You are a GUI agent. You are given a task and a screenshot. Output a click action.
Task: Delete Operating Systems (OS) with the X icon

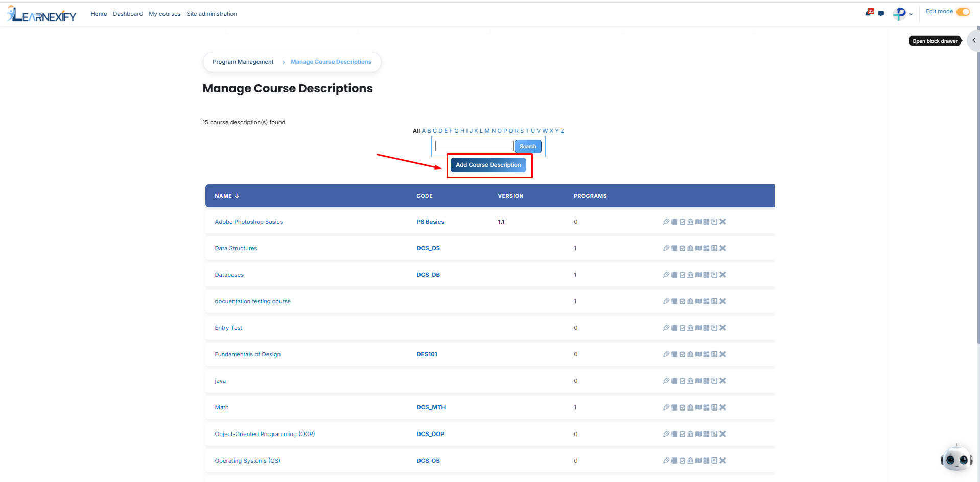[722, 461]
